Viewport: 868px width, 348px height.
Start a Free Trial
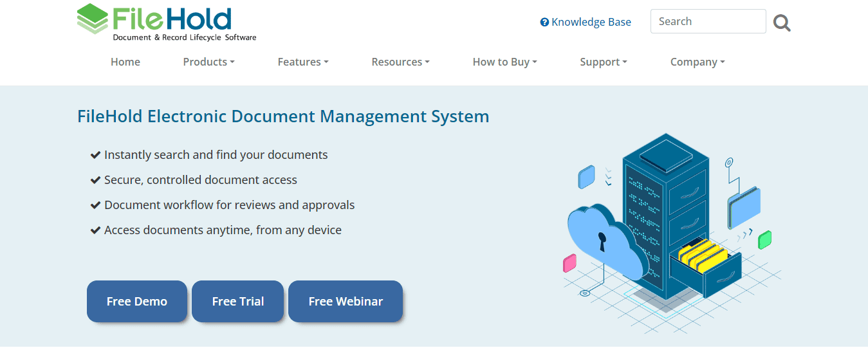click(238, 301)
